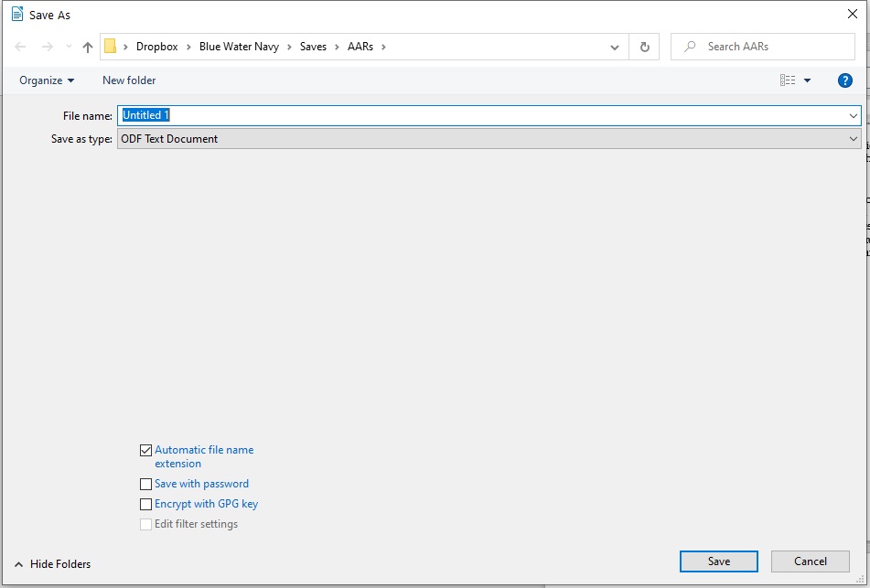This screenshot has width=870, height=588.
Task: Create a New folder
Action: tap(129, 80)
